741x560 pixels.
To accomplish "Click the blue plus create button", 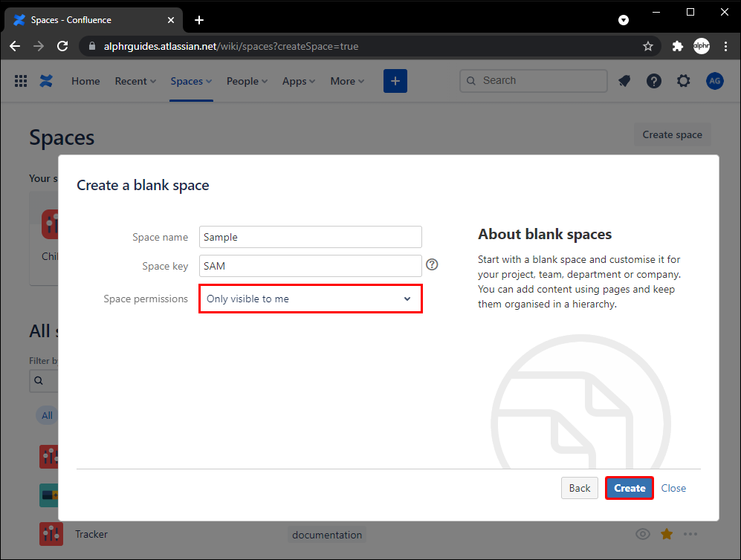I will point(395,81).
